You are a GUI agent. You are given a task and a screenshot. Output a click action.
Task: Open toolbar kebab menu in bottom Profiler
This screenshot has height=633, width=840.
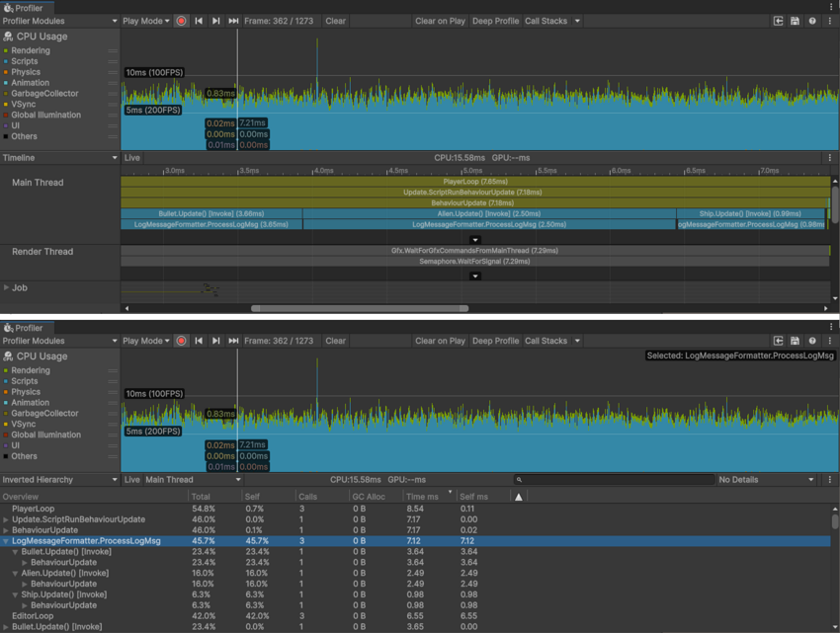[x=830, y=341]
